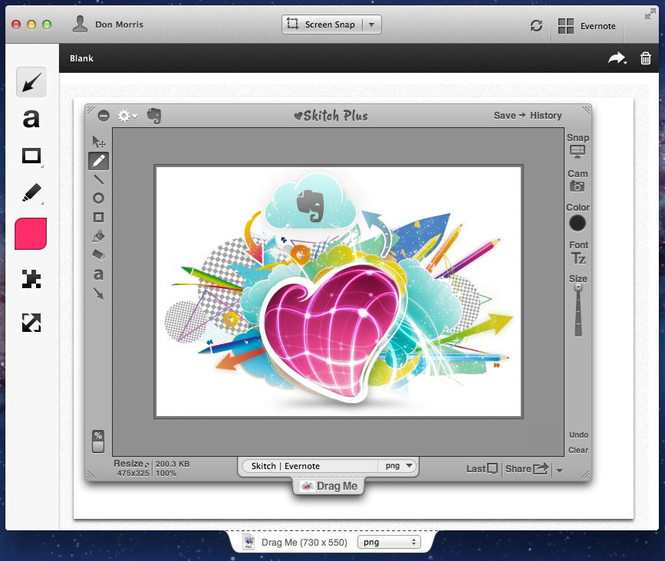The width and height of the screenshot is (665, 561).
Task: Click the 475x325 dimensions text
Action: click(133, 473)
